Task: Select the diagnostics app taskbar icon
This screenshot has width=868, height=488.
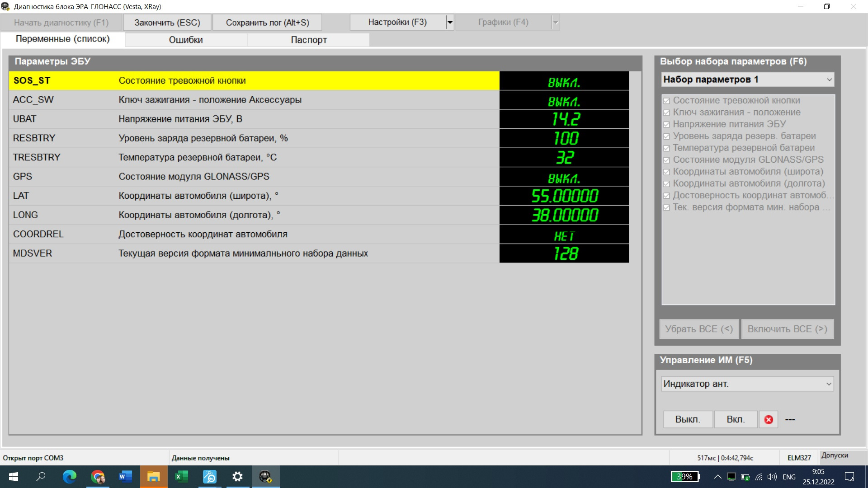Action: (265, 477)
